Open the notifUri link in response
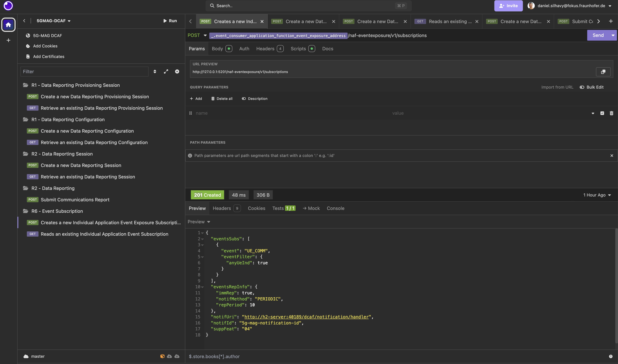 [306, 317]
